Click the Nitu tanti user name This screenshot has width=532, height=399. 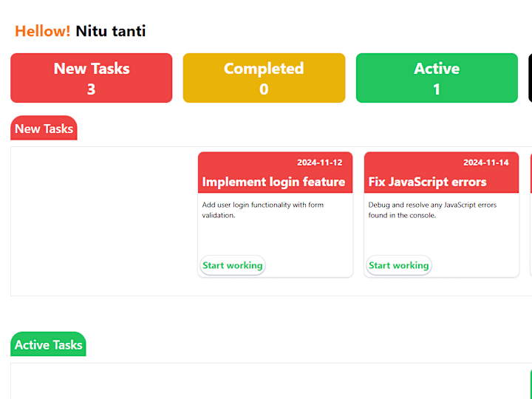click(x=111, y=31)
